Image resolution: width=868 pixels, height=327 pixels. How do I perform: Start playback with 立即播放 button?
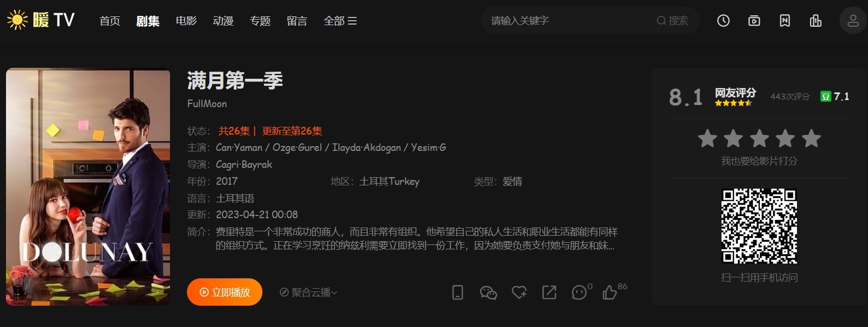tap(225, 292)
